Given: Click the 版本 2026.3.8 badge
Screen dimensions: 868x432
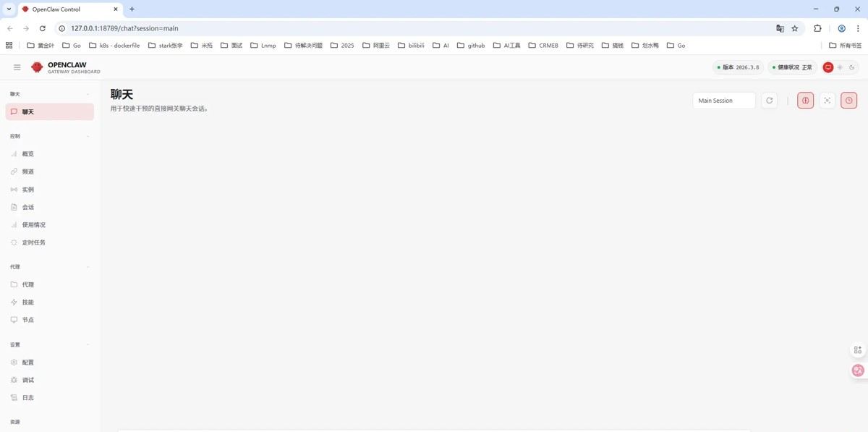Looking at the screenshot, I should pos(738,67).
